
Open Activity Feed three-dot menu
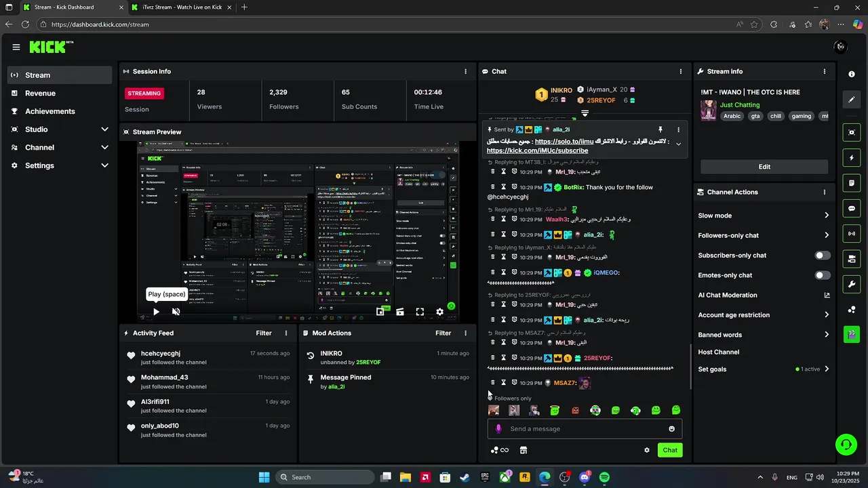[x=286, y=333]
